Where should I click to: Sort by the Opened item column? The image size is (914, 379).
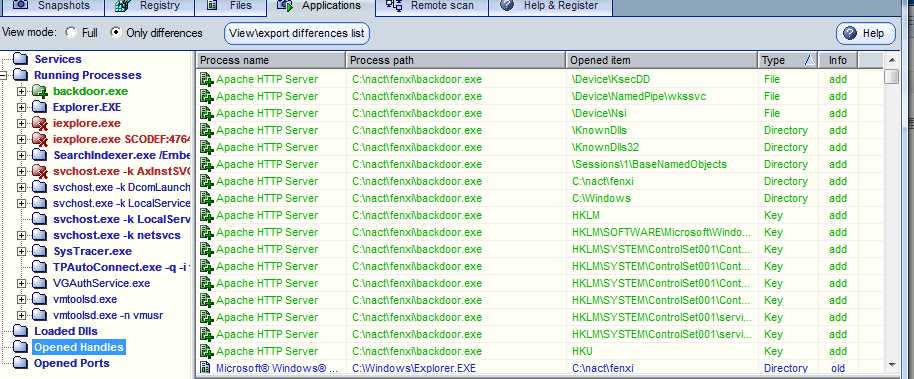coord(662,60)
